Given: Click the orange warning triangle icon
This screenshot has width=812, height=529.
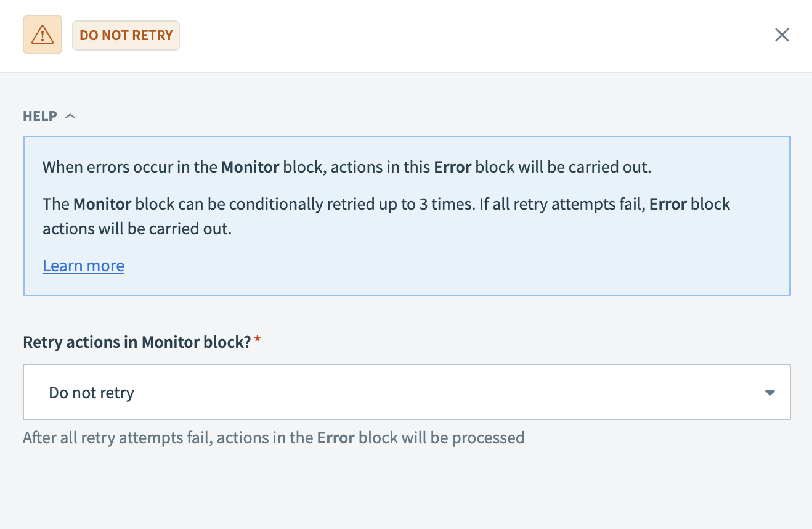Looking at the screenshot, I should click(x=43, y=35).
